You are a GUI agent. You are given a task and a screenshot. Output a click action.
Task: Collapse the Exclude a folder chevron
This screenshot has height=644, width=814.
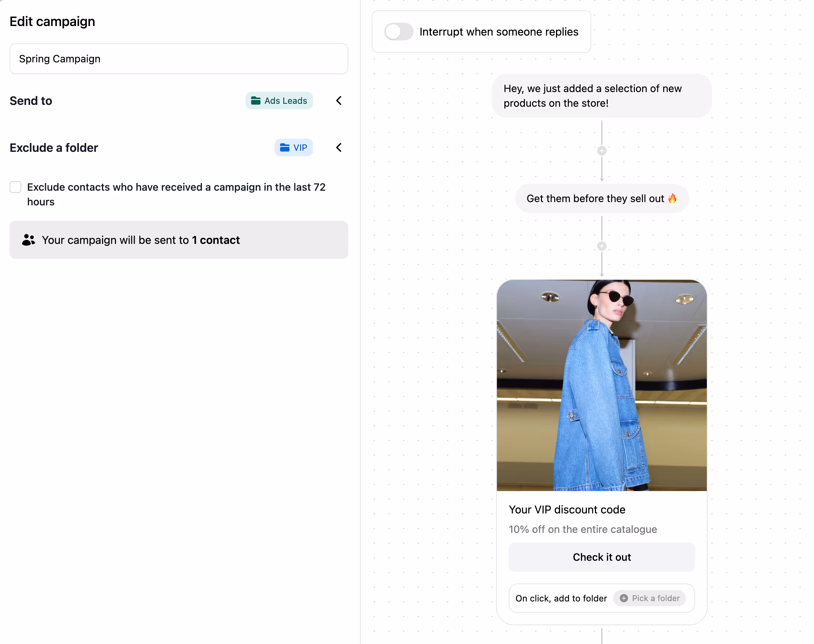click(x=339, y=147)
